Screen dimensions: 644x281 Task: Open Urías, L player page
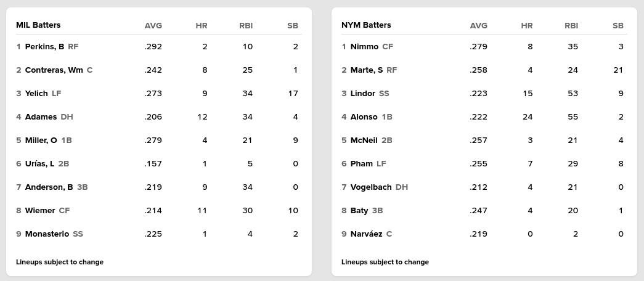(x=39, y=164)
